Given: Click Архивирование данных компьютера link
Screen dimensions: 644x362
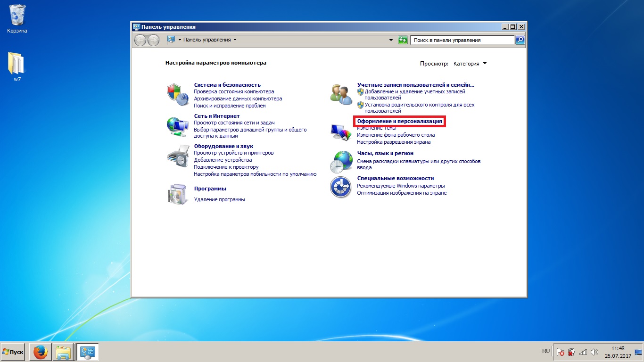Looking at the screenshot, I should [x=238, y=99].
